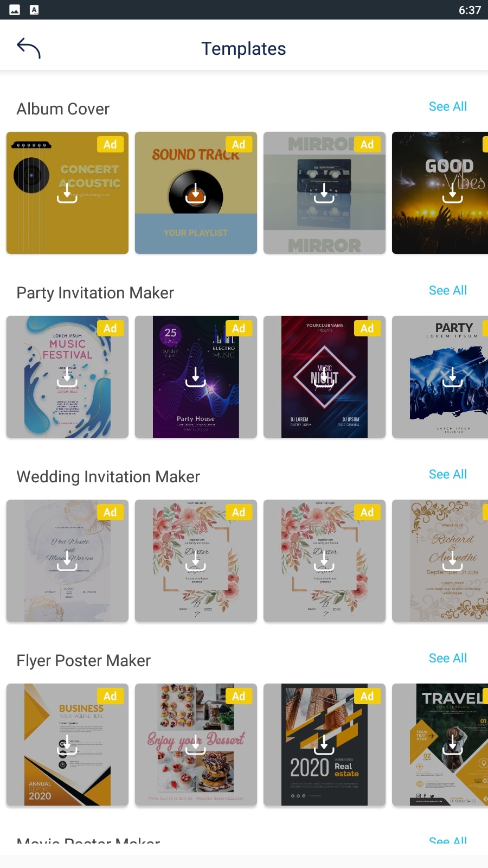Open See All for Party Invitation Maker
Screen dimensions: 488x868
(448, 290)
